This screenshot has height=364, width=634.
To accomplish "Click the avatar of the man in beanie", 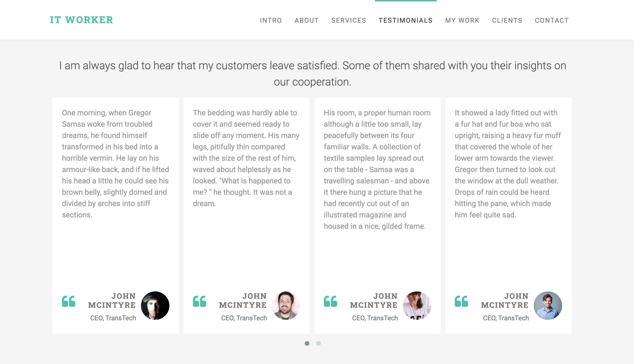I will 155,305.
